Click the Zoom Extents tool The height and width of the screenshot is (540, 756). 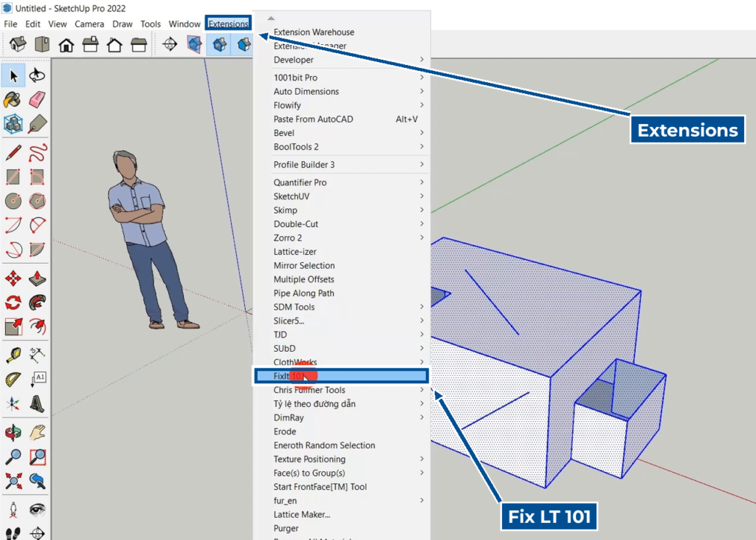pos(13,481)
